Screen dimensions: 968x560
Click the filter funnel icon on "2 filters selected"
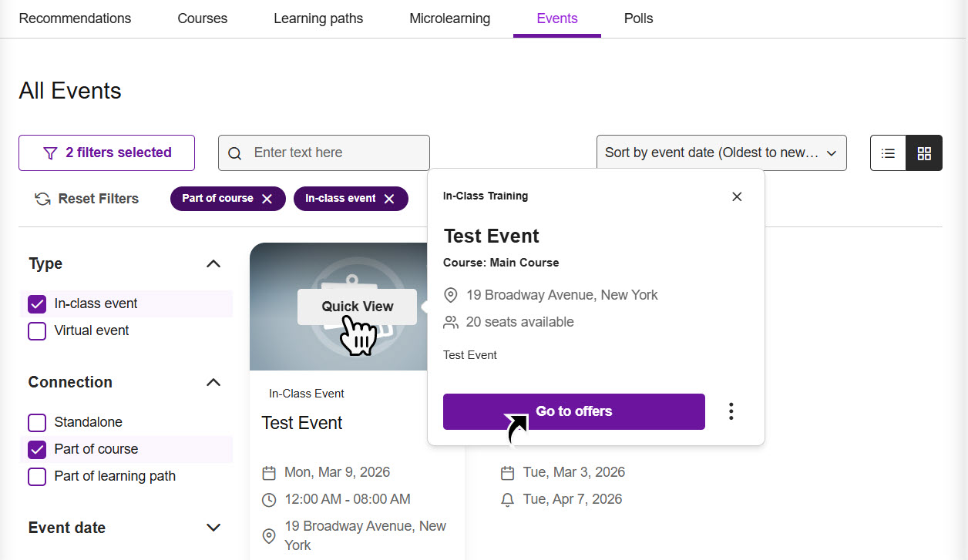point(49,153)
